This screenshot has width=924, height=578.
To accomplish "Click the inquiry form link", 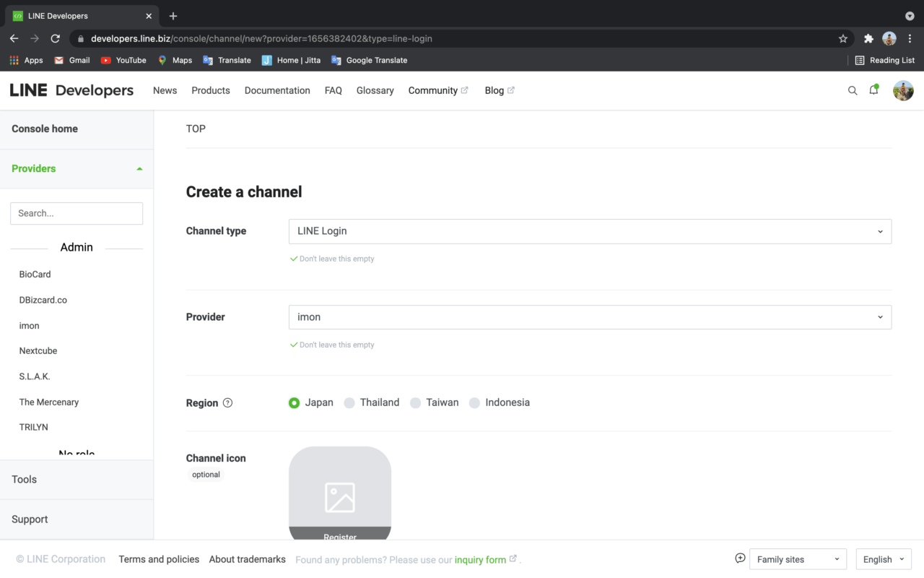I will pyautogui.click(x=480, y=559).
